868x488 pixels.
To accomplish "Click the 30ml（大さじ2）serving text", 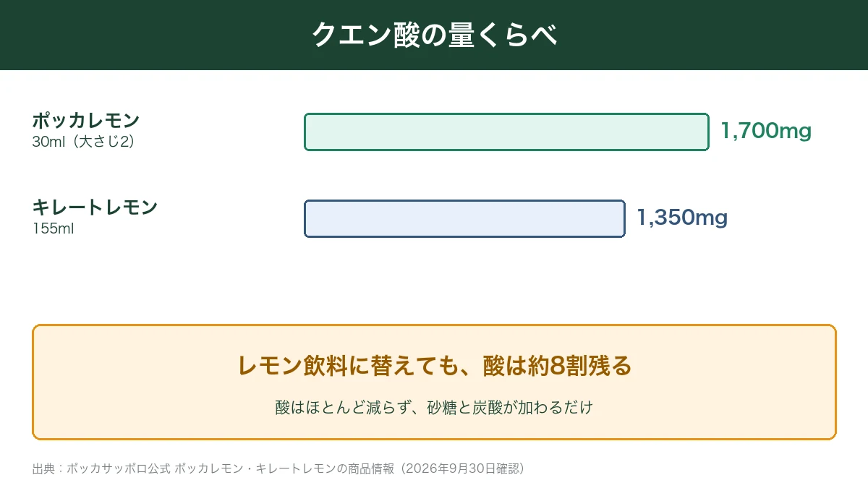I will pyautogui.click(x=83, y=142).
